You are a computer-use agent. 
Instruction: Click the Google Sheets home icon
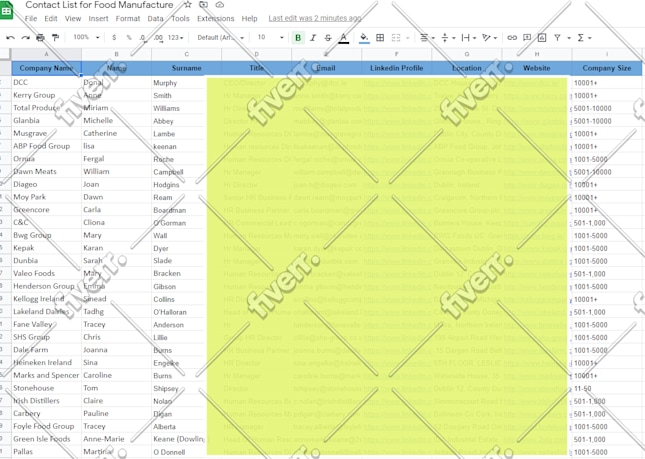click(x=6, y=10)
